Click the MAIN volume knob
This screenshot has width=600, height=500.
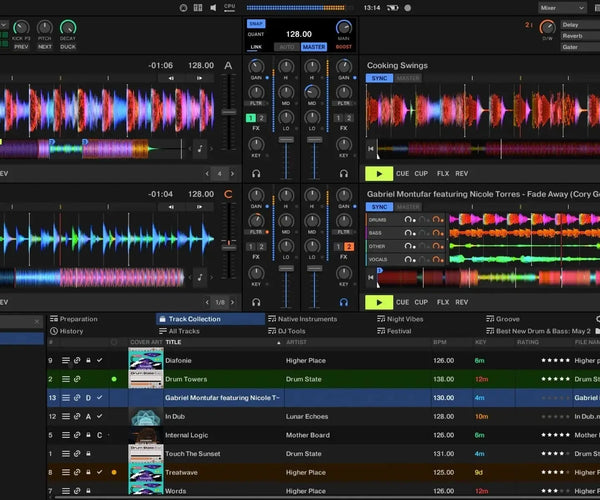coord(343,28)
